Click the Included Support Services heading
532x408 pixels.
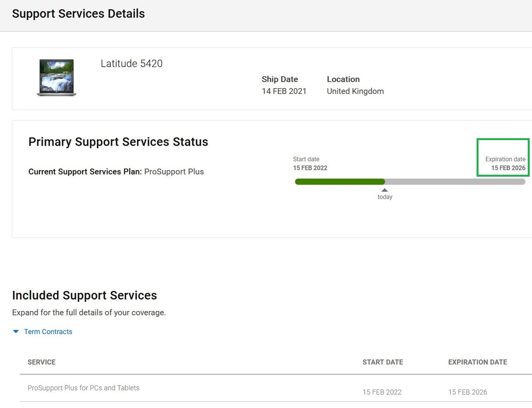[85, 295]
